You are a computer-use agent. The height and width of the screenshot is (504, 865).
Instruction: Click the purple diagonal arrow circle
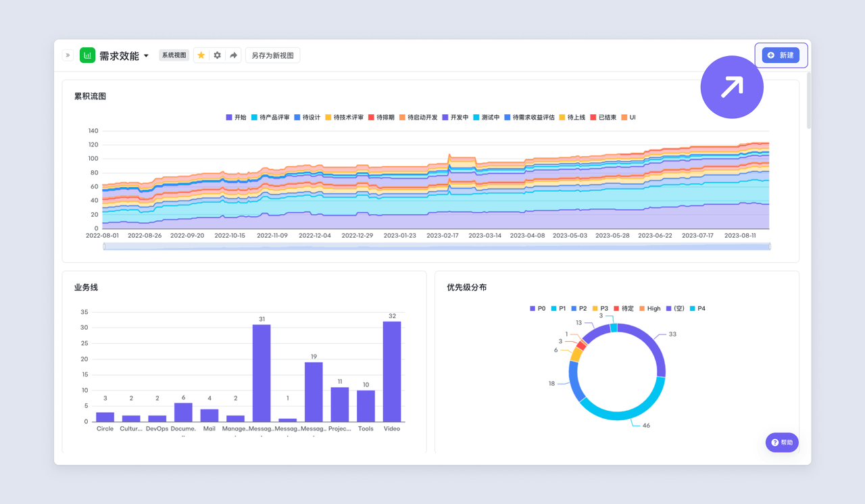click(732, 87)
